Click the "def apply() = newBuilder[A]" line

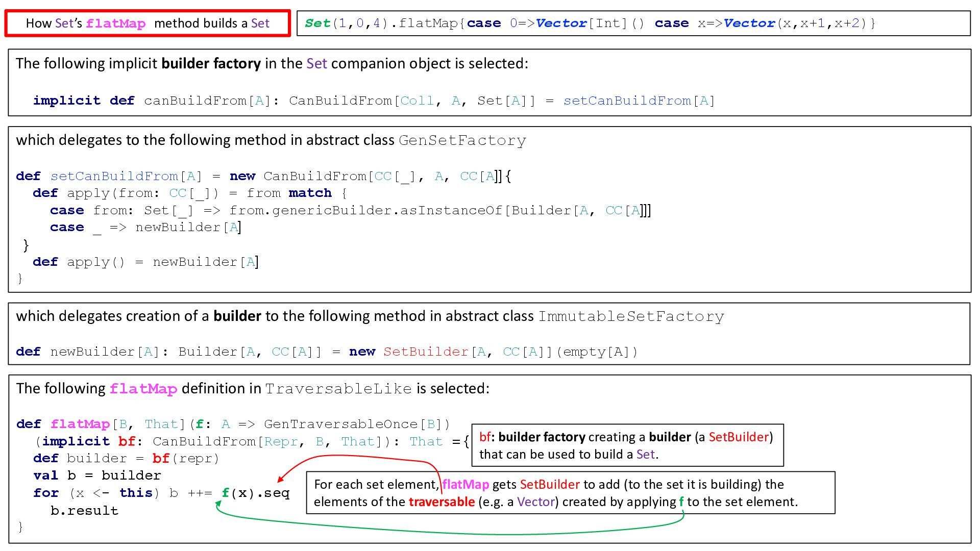pos(146,262)
